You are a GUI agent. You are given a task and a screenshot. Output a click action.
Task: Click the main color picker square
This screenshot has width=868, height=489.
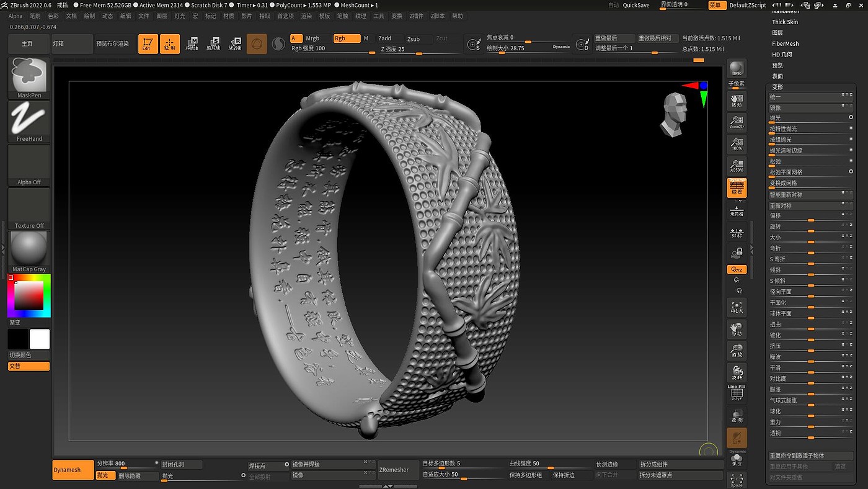29,295
